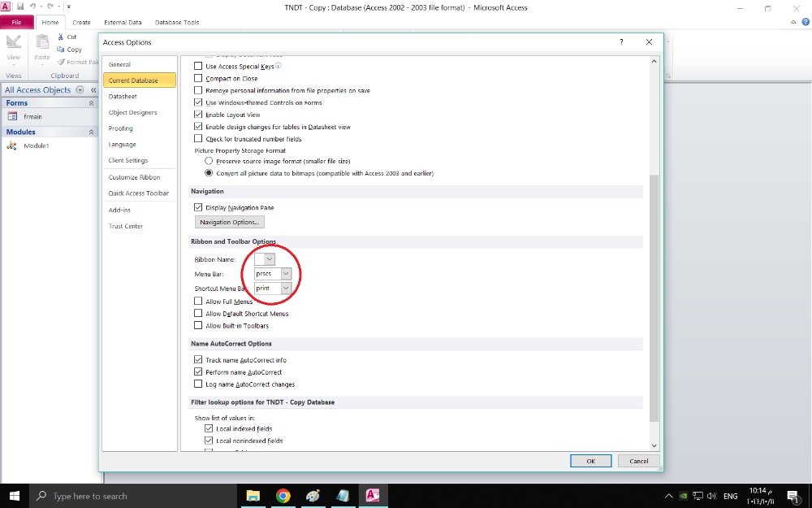This screenshot has height=508, width=812.
Task: Enable Allow Full Menus checkbox
Action: 198,302
